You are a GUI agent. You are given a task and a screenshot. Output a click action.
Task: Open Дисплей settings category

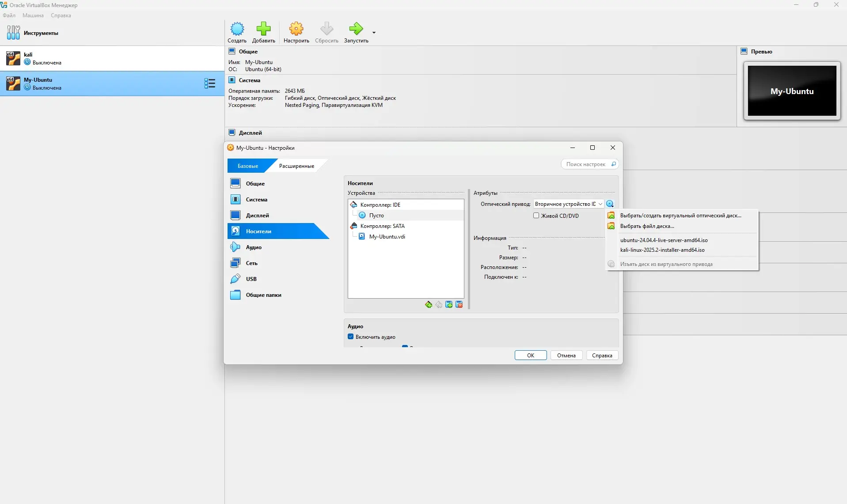click(278, 215)
